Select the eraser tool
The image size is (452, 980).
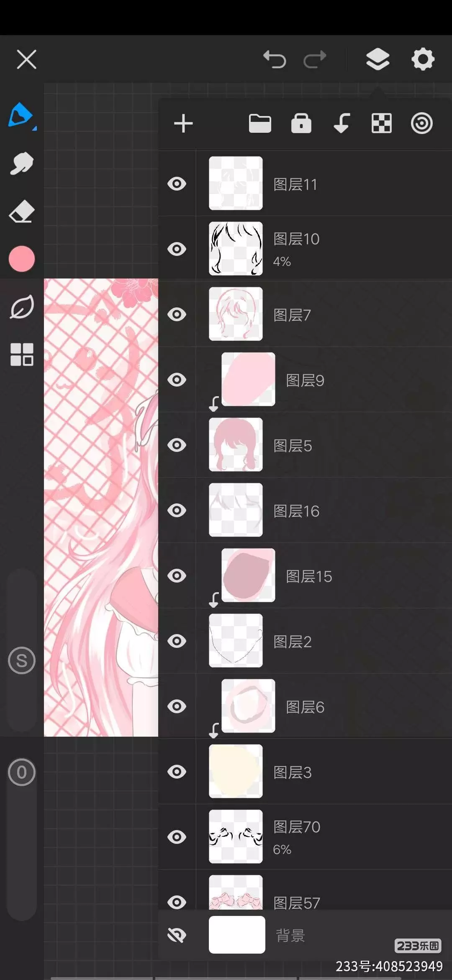22,211
